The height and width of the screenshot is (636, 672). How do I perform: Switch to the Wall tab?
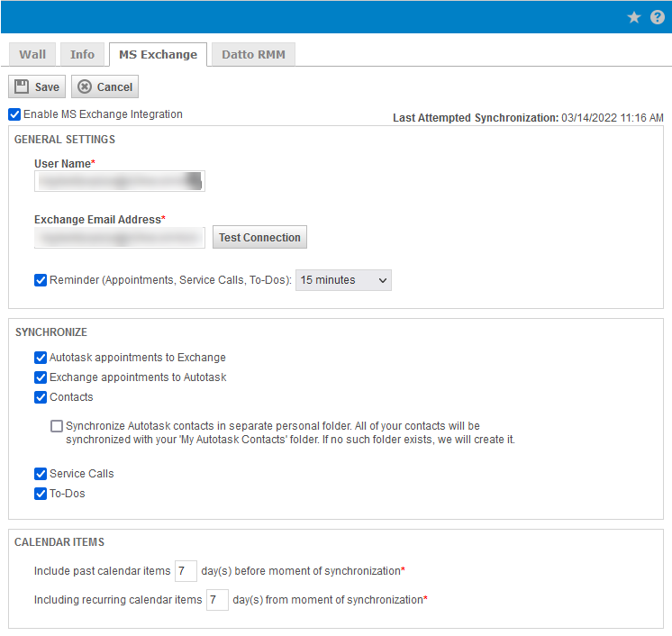click(x=32, y=54)
